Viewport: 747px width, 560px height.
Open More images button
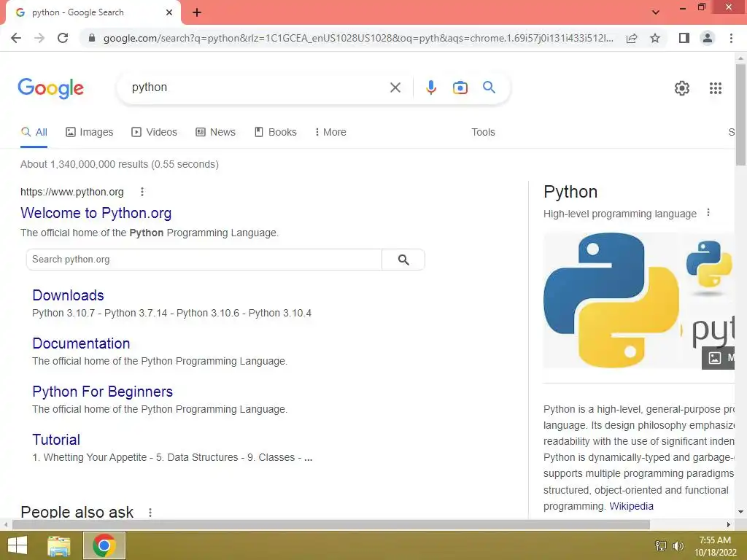click(719, 357)
